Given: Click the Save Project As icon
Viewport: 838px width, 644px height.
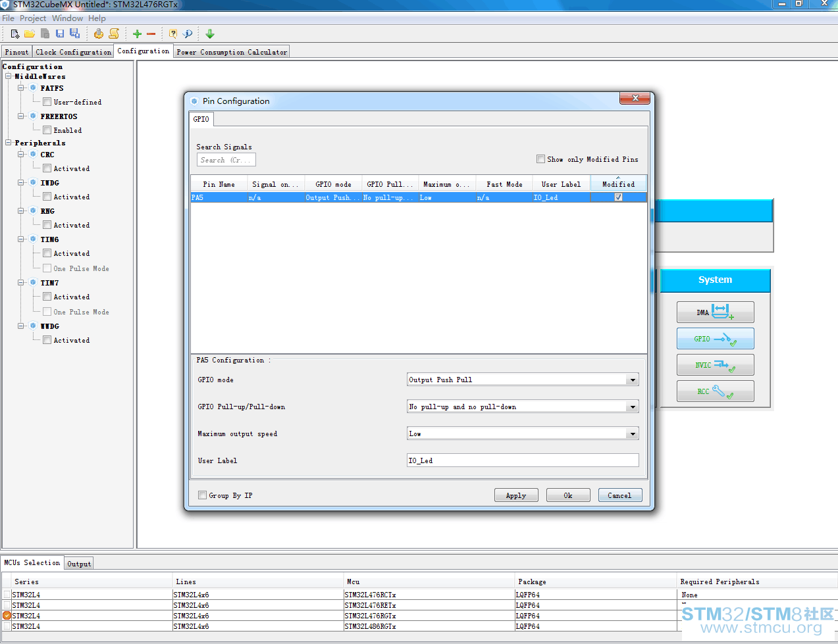Looking at the screenshot, I should (74, 34).
